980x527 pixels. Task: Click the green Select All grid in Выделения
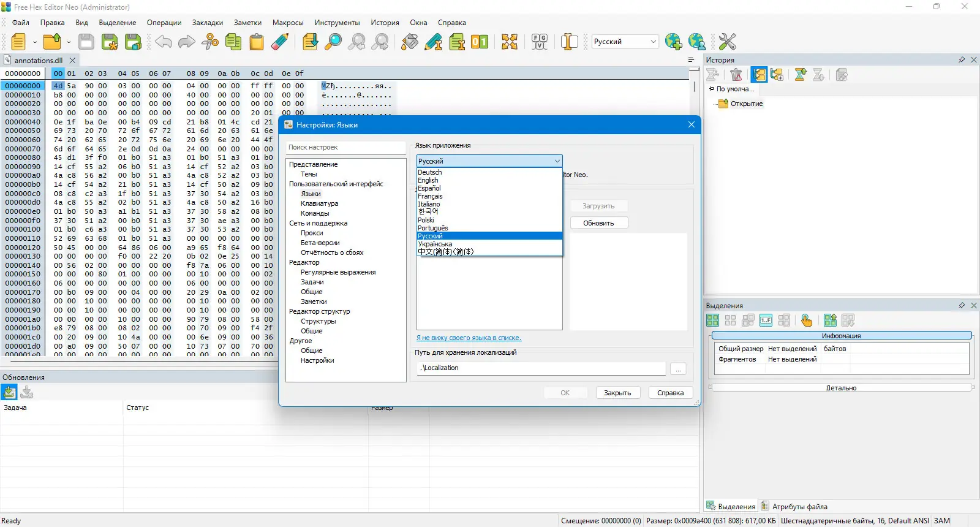click(712, 320)
